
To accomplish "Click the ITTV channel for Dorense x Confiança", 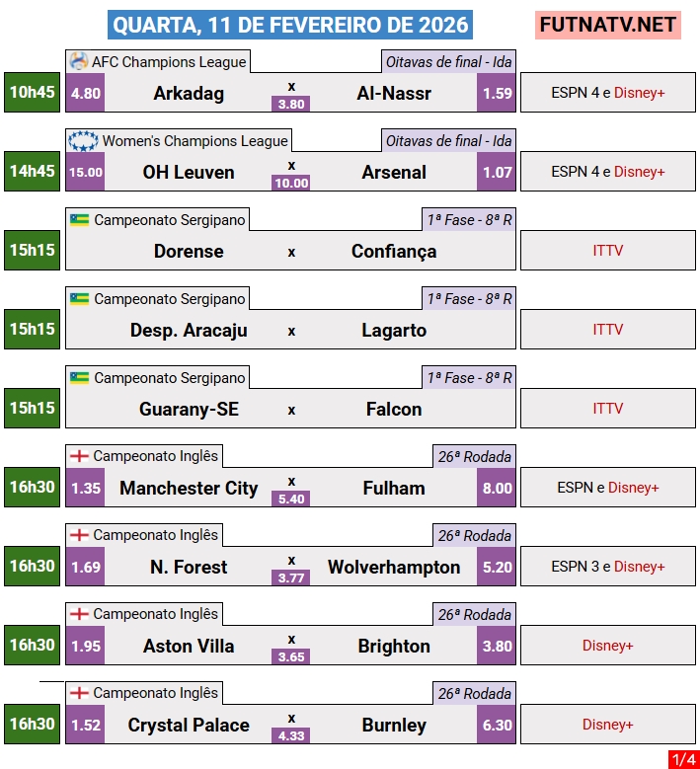I will [608, 251].
